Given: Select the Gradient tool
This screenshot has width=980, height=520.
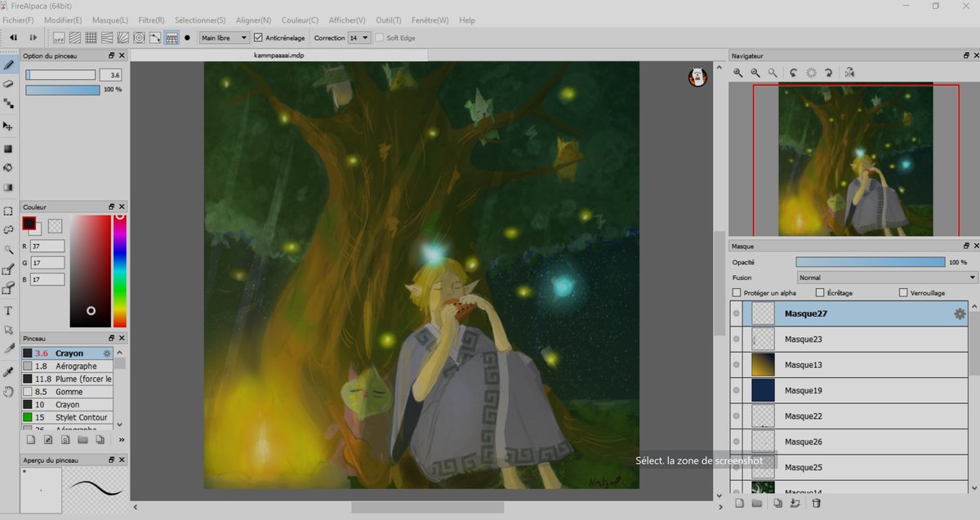Looking at the screenshot, I should 9,187.
